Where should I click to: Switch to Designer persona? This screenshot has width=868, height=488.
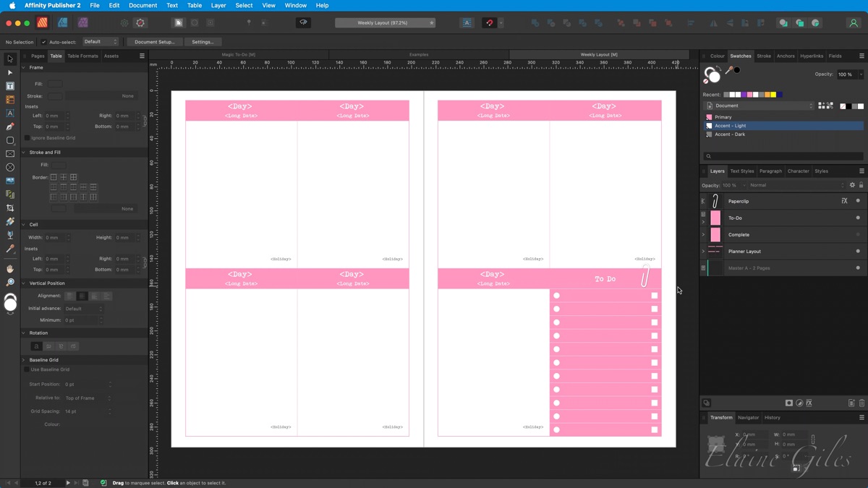pyautogui.click(x=63, y=22)
